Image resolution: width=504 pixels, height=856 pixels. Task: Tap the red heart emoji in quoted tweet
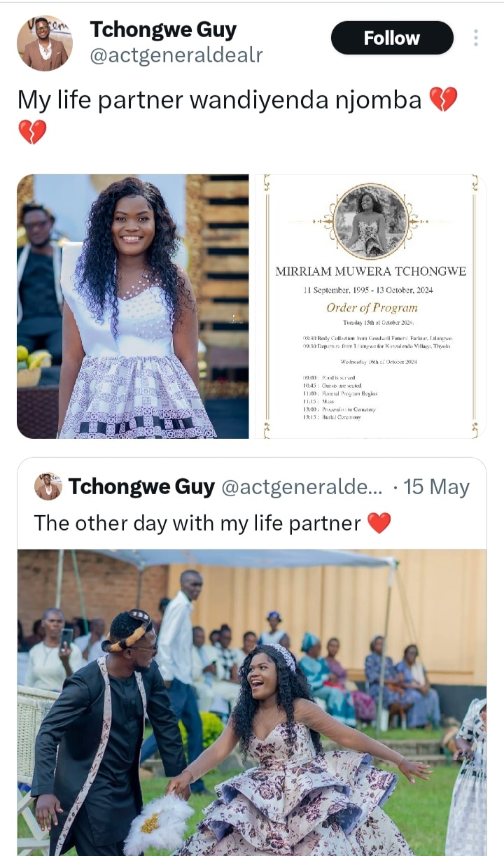(x=379, y=523)
